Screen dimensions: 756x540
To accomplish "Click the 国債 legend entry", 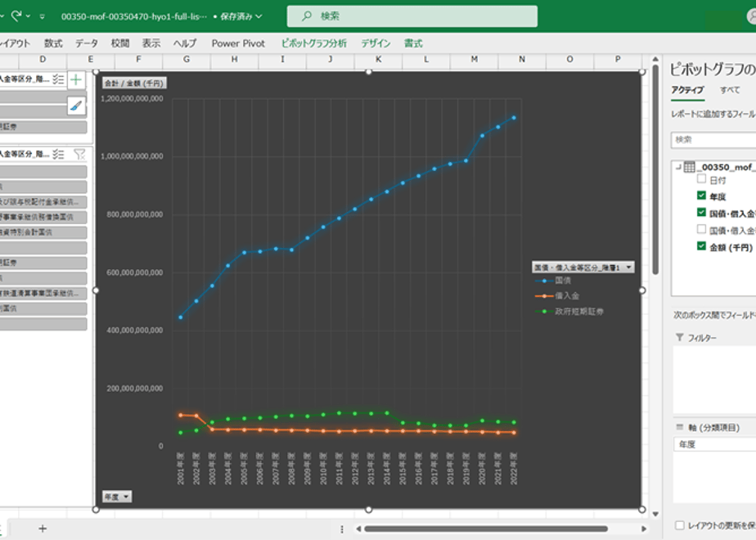I will coord(553,281).
